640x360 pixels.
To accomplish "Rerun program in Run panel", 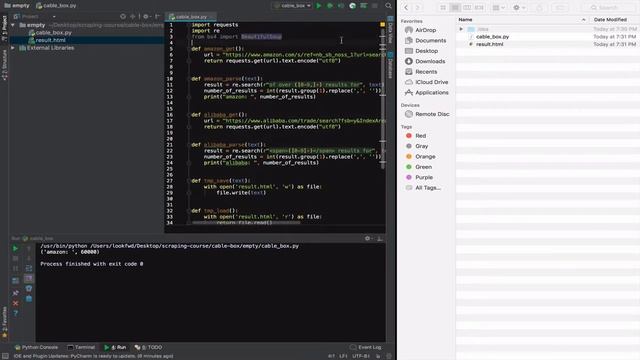I will (x=16, y=248).
